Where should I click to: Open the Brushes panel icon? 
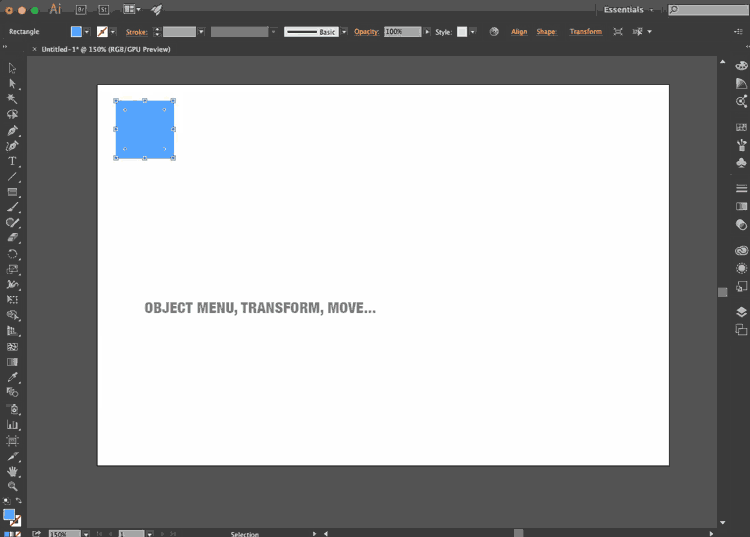pos(741,145)
